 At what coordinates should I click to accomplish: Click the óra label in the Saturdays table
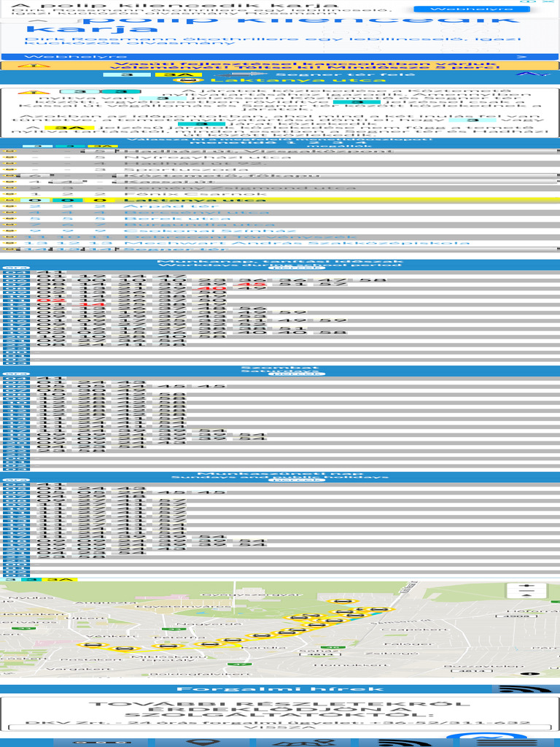tap(16, 374)
